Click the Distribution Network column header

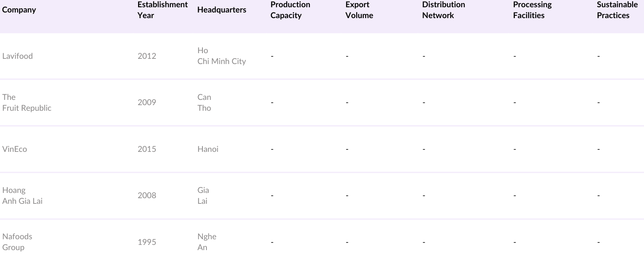click(x=443, y=10)
